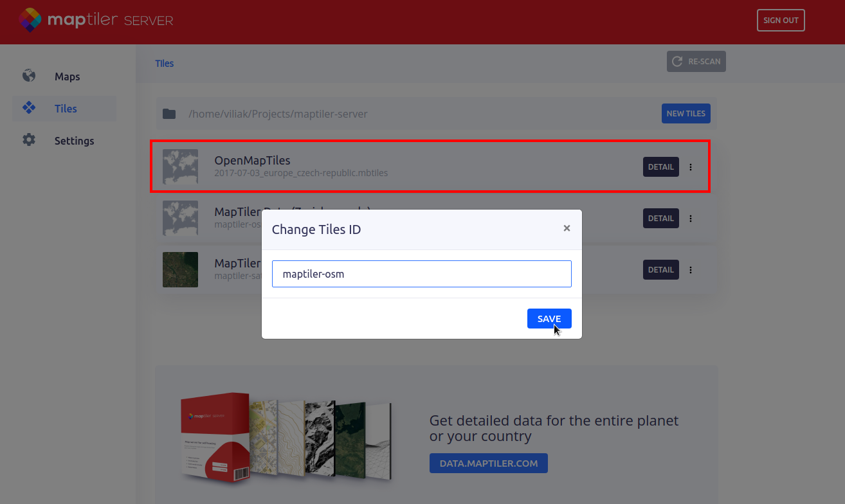This screenshot has height=504, width=845.
Task: Click the Tiles diamond icon in sidebar
Action: click(29, 108)
